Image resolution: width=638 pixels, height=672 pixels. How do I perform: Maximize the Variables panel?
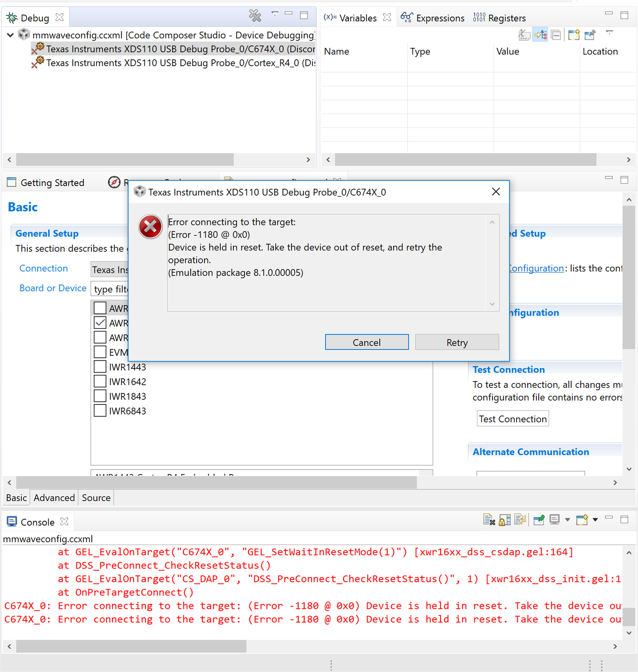[624, 15]
